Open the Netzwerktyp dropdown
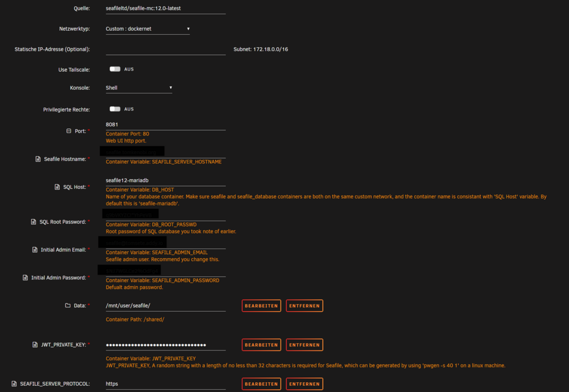The height and width of the screenshot is (392, 569). point(148,28)
